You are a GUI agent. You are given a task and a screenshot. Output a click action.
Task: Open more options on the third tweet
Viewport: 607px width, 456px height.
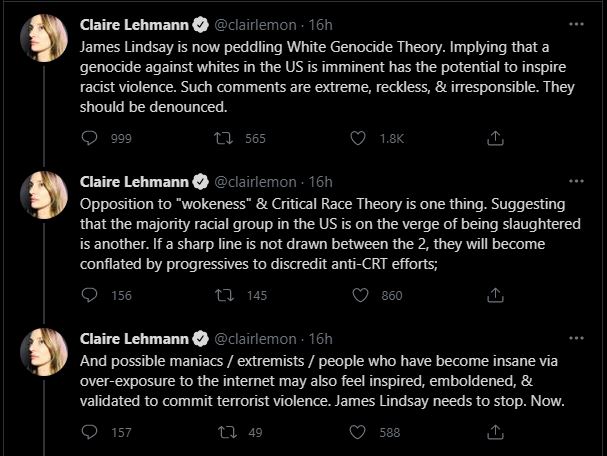tap(576, 337)
